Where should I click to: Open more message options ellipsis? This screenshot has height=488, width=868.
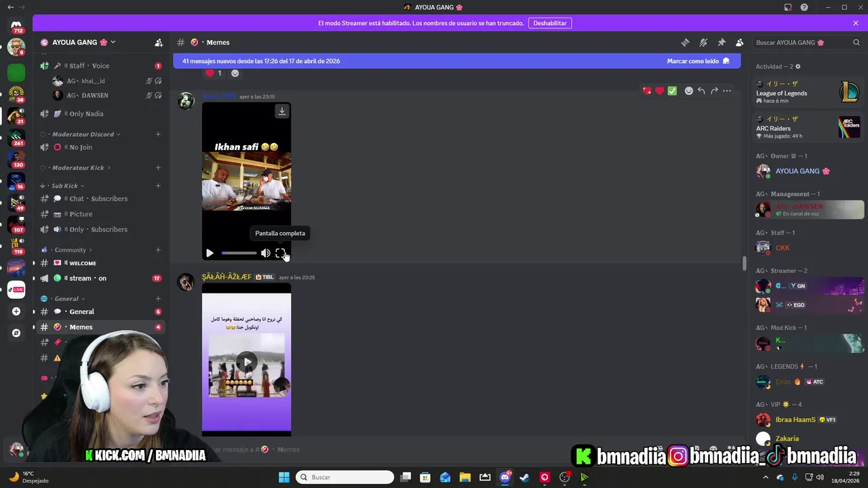click(727, 90)
